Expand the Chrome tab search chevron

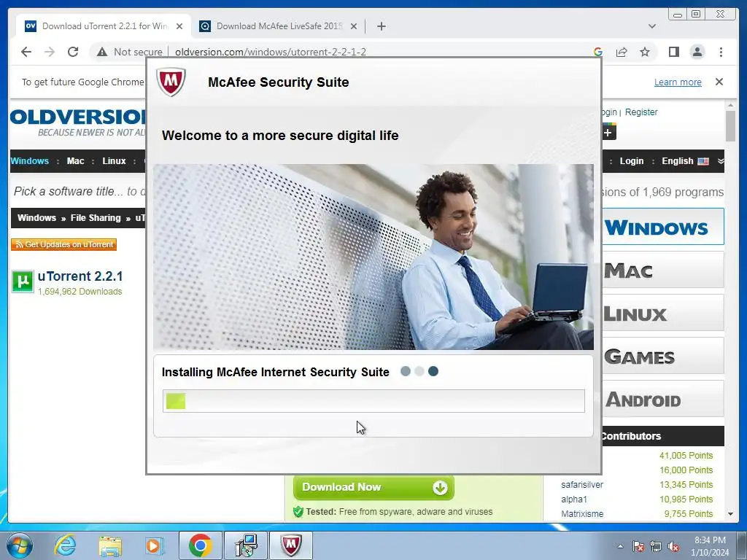(x=651, y=26)
